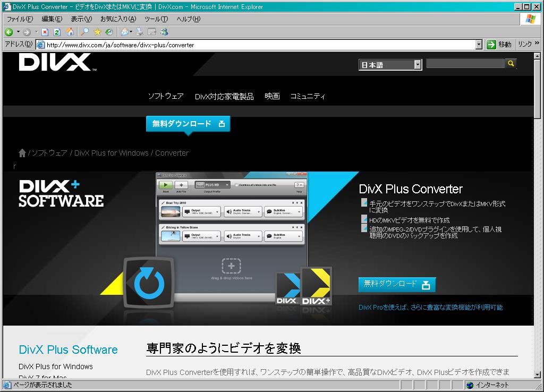The image size is (544, 392).
Task: Click the blue circular converter icon
Action: [x=149, y=283]
